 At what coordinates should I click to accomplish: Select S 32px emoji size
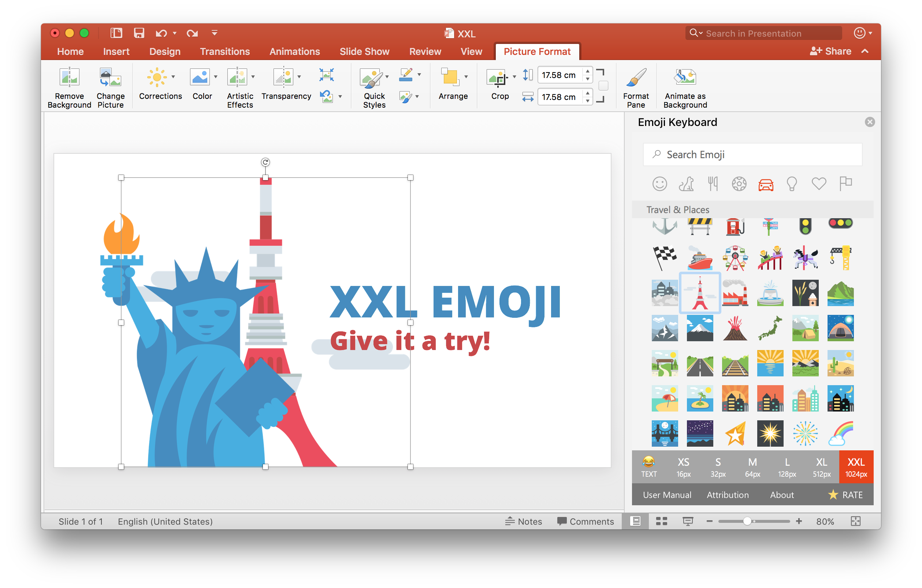click(x=717, y=466)
